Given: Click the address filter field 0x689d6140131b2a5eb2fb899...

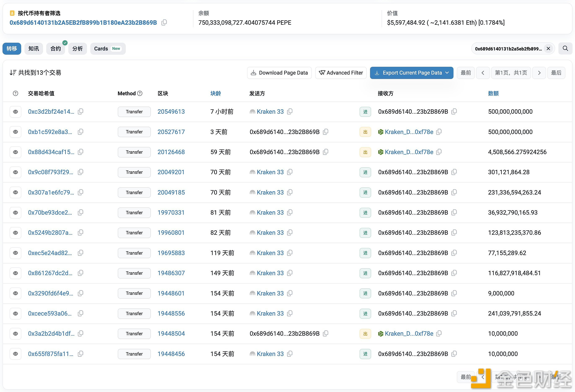Looking at the screenshot, I should (508, 49).
